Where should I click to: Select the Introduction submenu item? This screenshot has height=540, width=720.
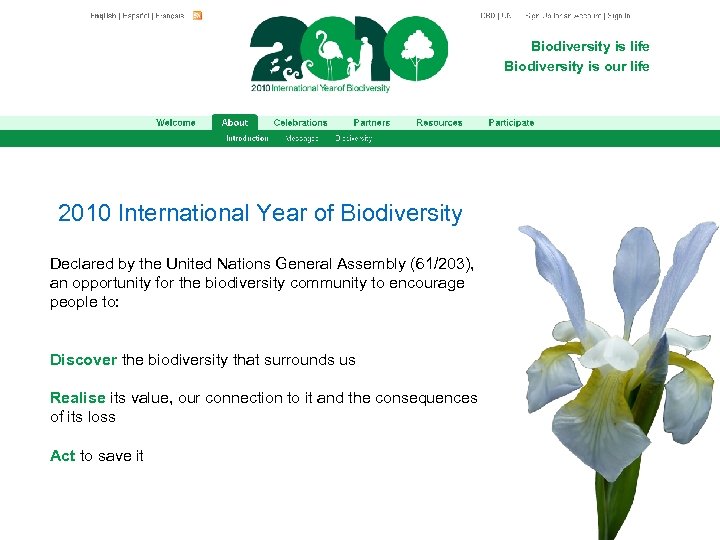click(x=247, y=138)
